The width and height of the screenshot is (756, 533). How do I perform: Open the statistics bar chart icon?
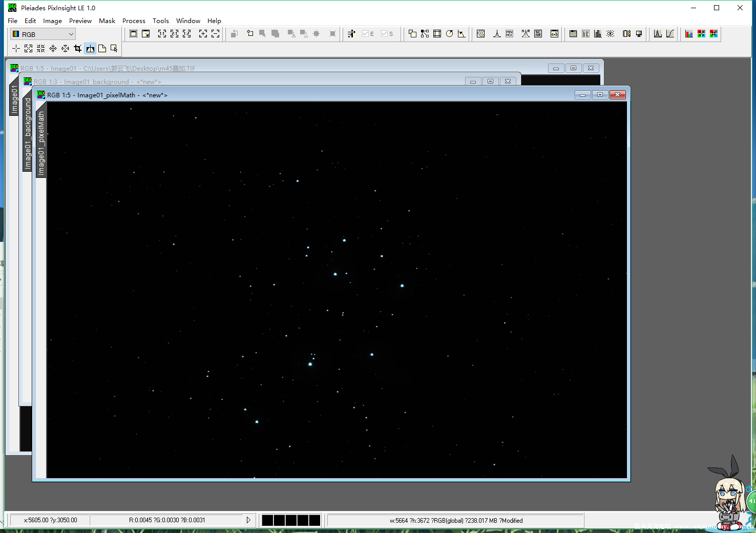point(598,34)
